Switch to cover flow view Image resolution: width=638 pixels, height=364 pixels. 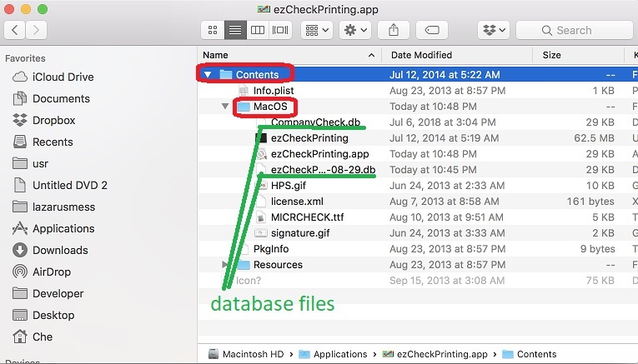tap(280, 30)
